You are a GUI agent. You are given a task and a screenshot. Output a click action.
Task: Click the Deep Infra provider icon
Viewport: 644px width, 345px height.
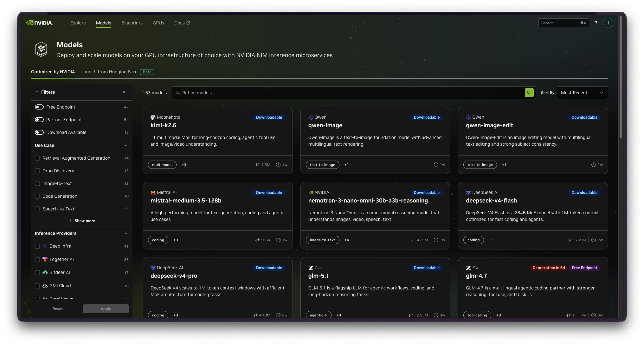point(45,246)
